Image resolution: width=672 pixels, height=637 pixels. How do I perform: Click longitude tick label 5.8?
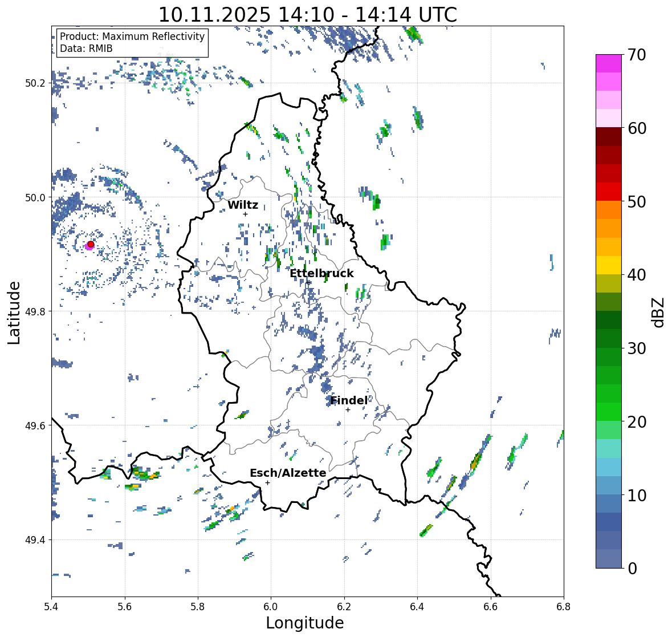198,606
